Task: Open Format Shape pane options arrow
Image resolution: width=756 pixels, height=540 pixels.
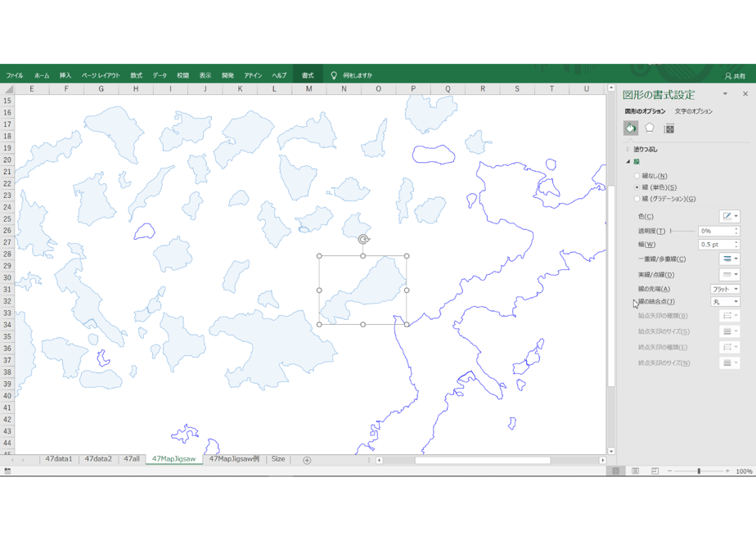Action: pos(725,94)
